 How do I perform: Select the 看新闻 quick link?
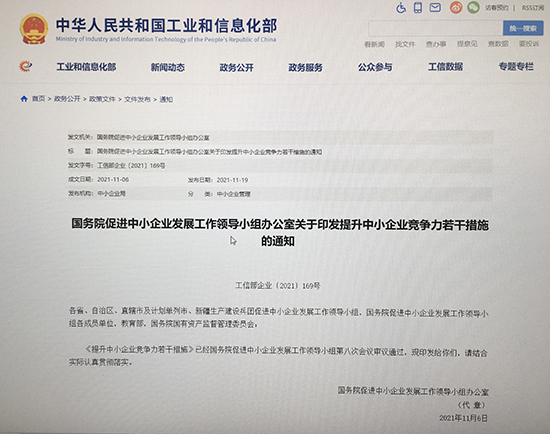(x=374, y=44)
